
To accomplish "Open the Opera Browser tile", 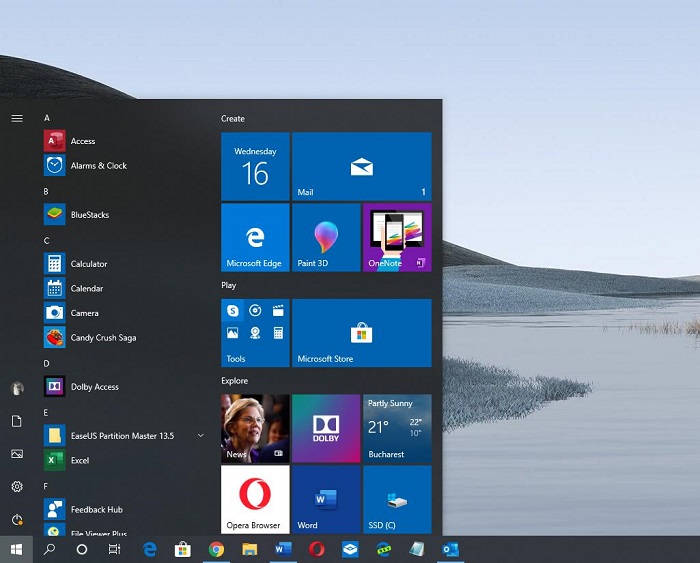I will point(255,499).
